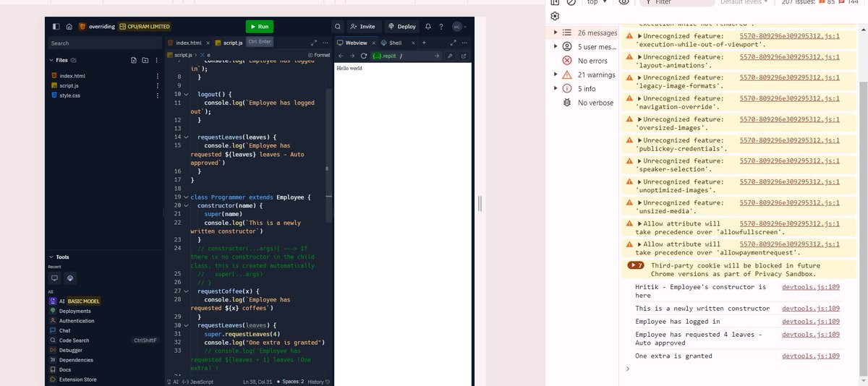Clear console with the DevTools ban icon

click(x=571, y=2)
